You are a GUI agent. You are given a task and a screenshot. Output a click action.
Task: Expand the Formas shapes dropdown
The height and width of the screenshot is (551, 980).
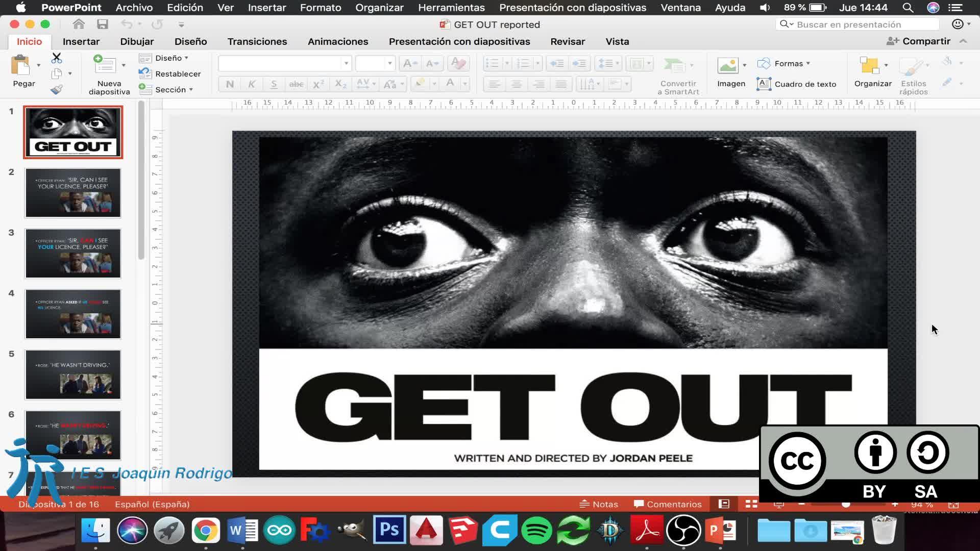coord(789,64)
